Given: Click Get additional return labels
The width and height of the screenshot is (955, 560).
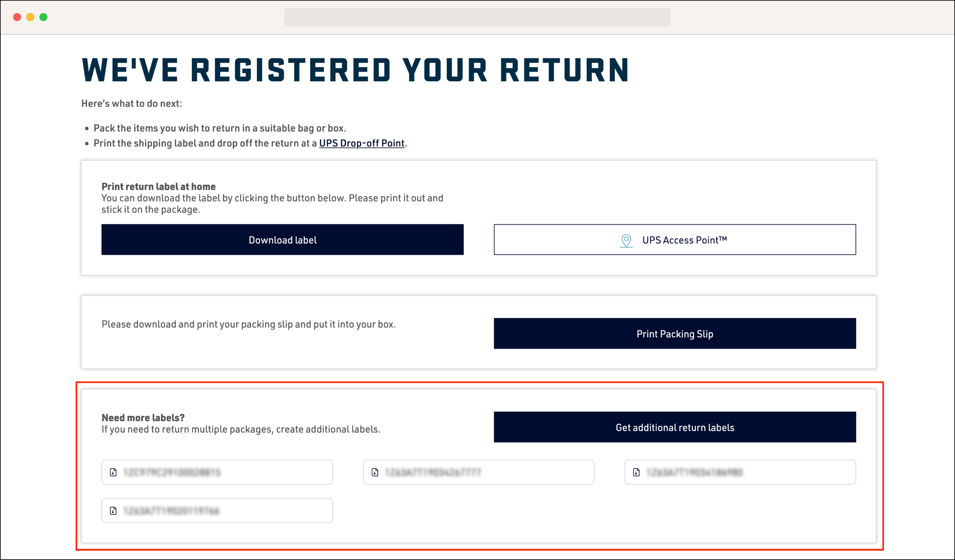Looking at the screenshot, I should point(674,427).
